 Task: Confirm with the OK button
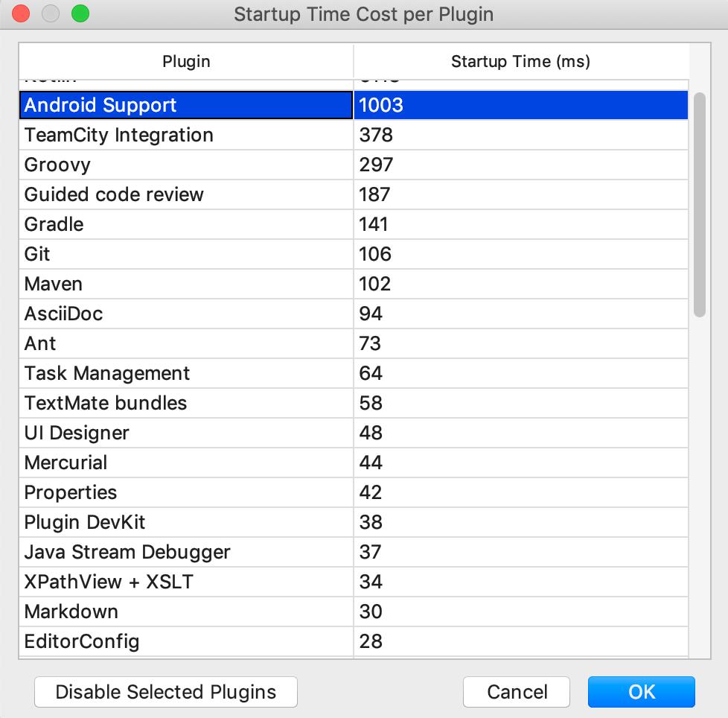641,691
